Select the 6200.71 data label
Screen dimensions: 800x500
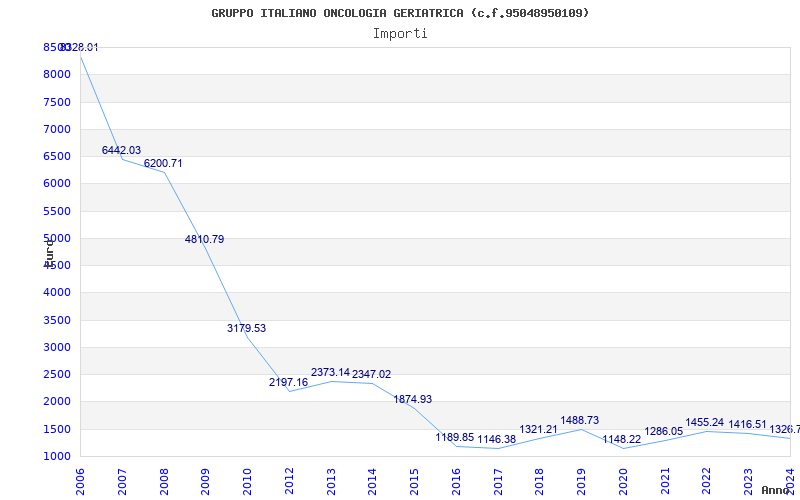[x=163, y=164]
